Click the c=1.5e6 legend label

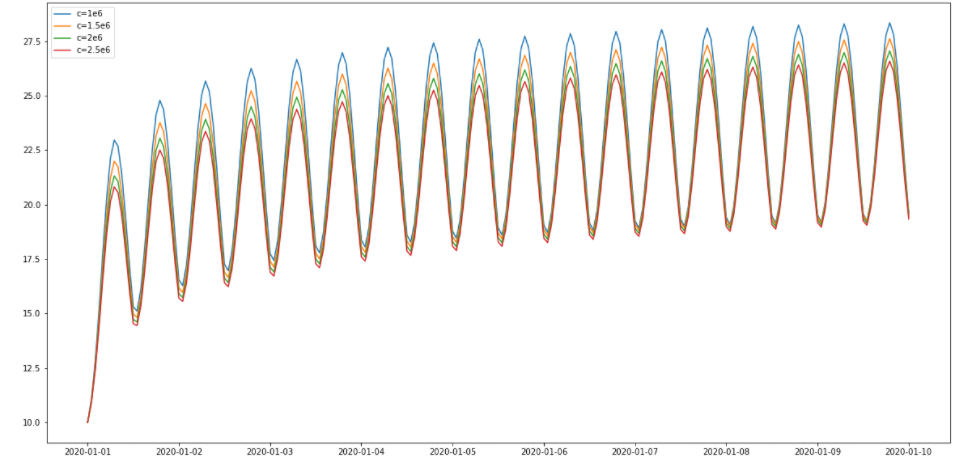92,25
